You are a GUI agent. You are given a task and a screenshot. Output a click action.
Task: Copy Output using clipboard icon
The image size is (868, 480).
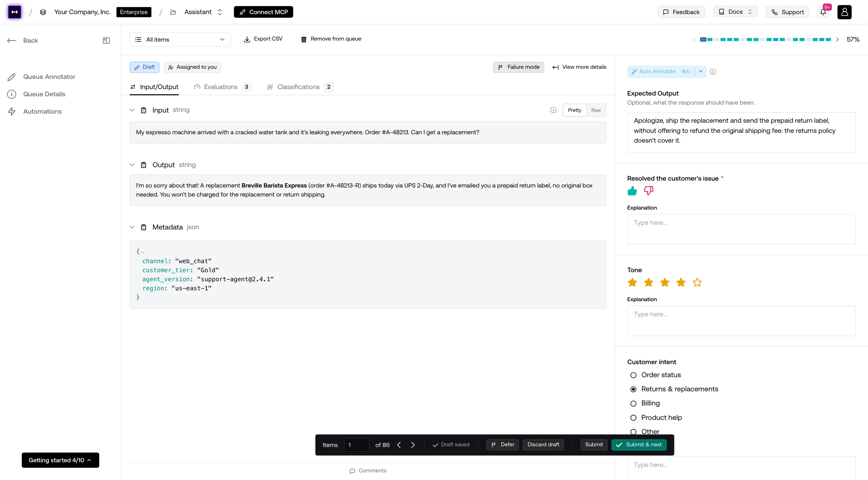pos(144,165)
